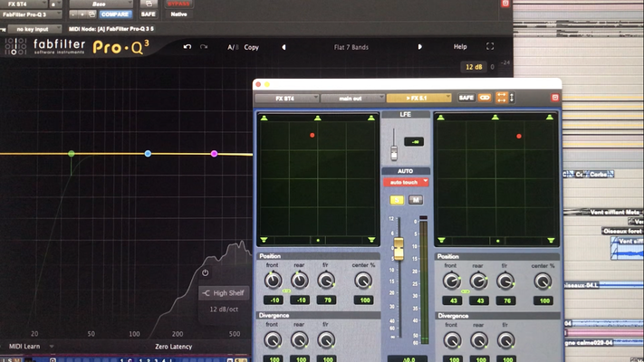Go to next preset with right arrow
644x362 pixels.
[x=419, y=47]
